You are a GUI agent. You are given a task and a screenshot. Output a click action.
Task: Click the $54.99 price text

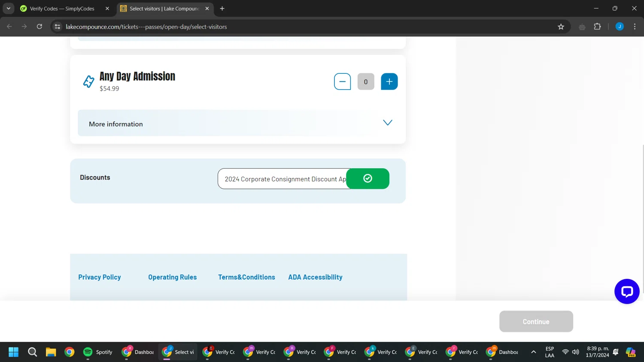pyautogui.click(x=109, y=89)
